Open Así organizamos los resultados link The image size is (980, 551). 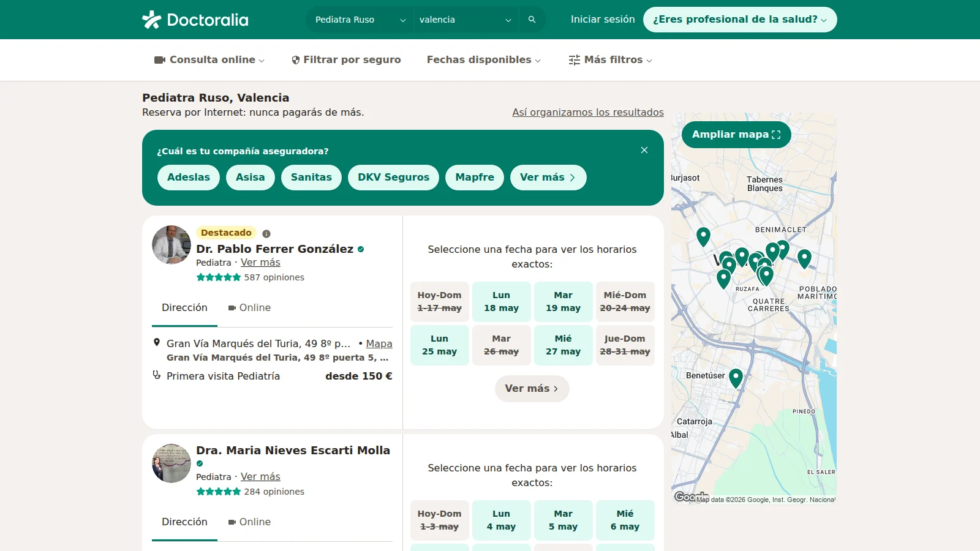[588, 113]
